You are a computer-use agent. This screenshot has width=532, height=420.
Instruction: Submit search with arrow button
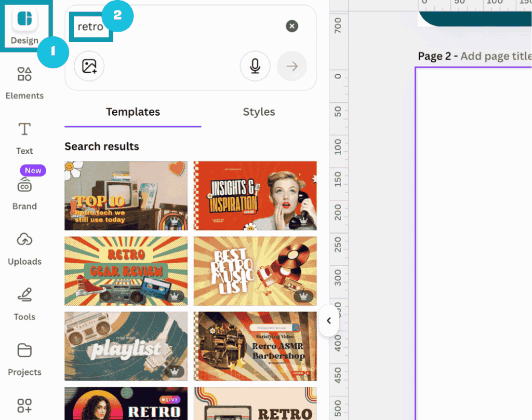coord(292,66)
